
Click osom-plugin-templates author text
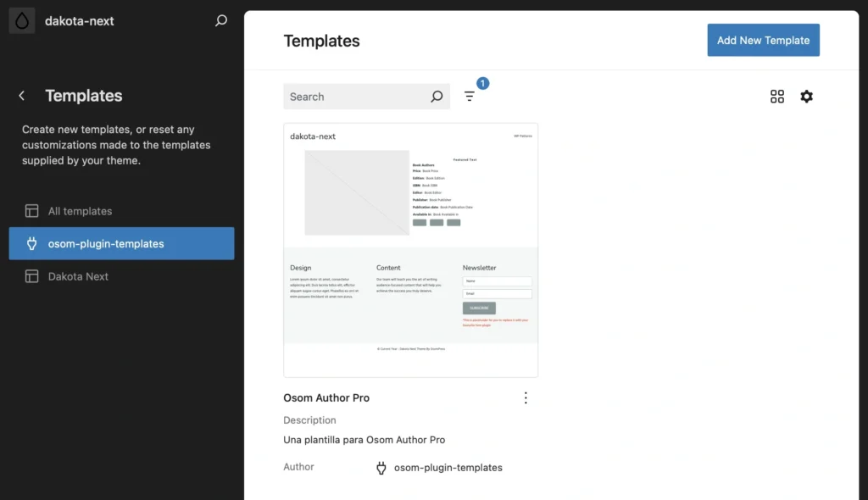tap(448, 467)
